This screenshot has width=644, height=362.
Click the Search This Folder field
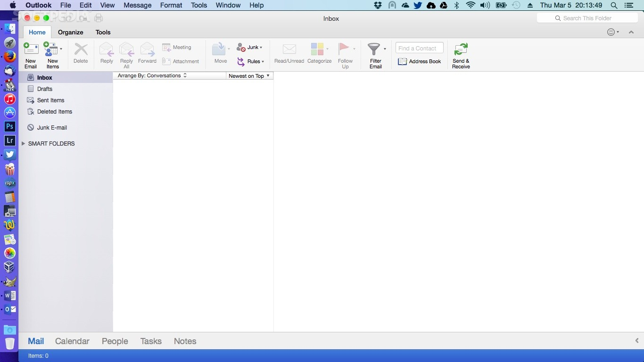[x=587, y=18]
